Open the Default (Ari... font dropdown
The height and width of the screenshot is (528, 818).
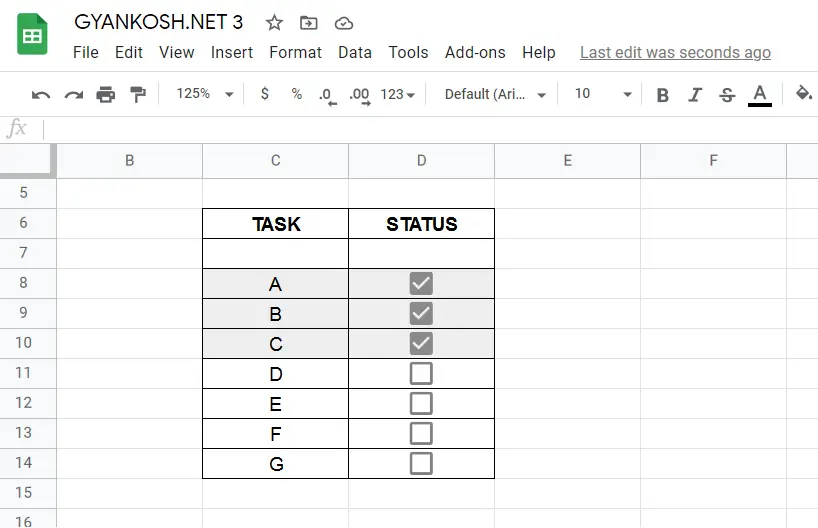(495, 94)
